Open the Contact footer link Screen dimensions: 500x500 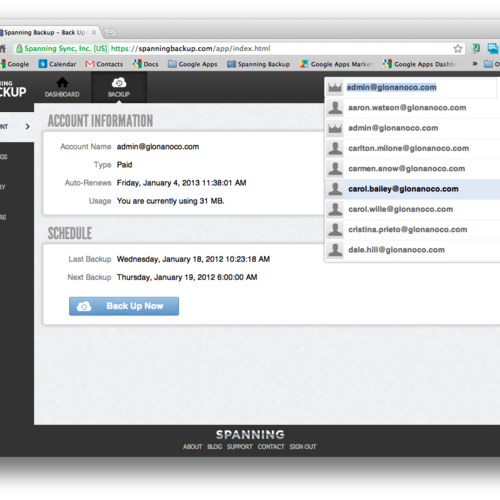[271, 447]
